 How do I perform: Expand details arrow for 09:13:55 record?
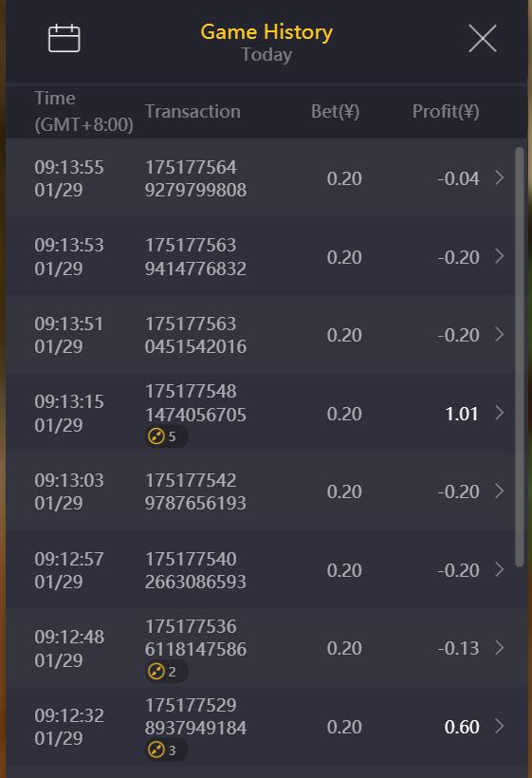click(x=500, y=177)
